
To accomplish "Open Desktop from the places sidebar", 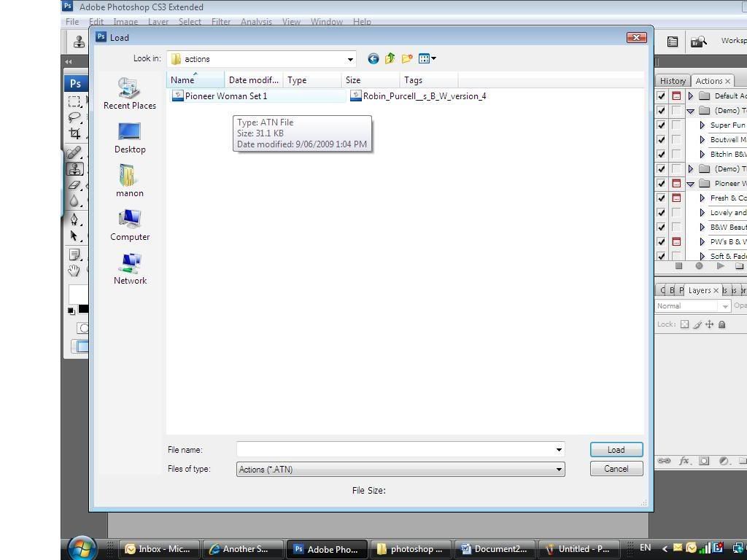I will pyautogui.click(x=130, y=138).
